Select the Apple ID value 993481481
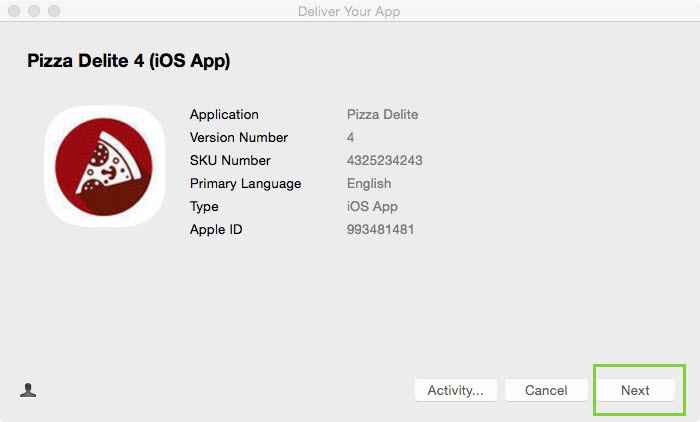700x422 pixels. [380, 230]
